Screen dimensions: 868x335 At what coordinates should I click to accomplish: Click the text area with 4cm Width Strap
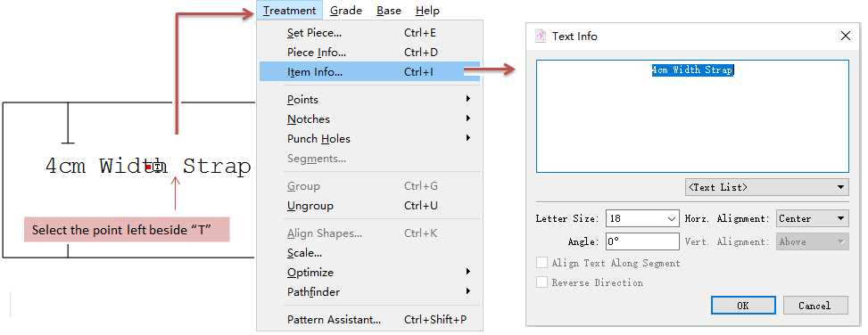pos(692,116)
